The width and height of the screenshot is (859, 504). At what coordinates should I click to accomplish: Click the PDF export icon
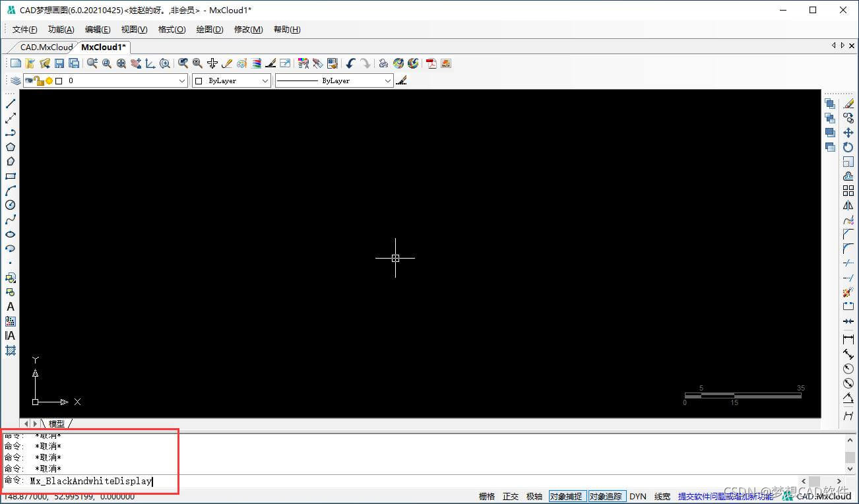click(x=431, y=63)
